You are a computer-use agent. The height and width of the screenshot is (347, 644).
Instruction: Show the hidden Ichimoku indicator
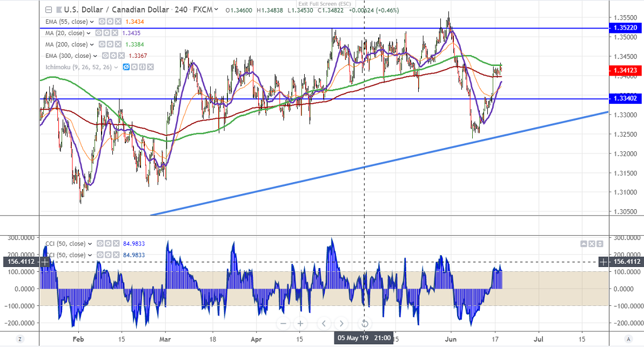pos(126,67)
